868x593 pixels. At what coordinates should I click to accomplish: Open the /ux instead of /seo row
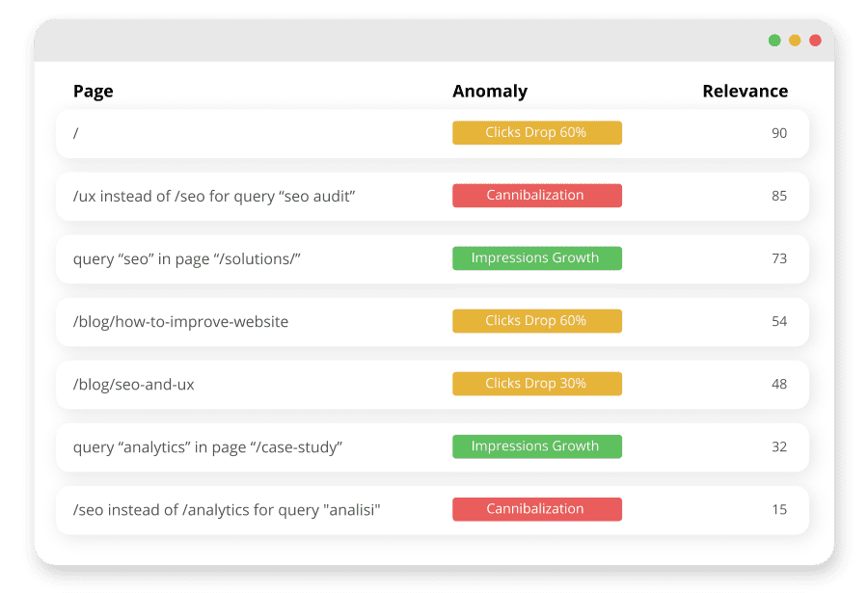pyautogui.click(x=432, y=196)
